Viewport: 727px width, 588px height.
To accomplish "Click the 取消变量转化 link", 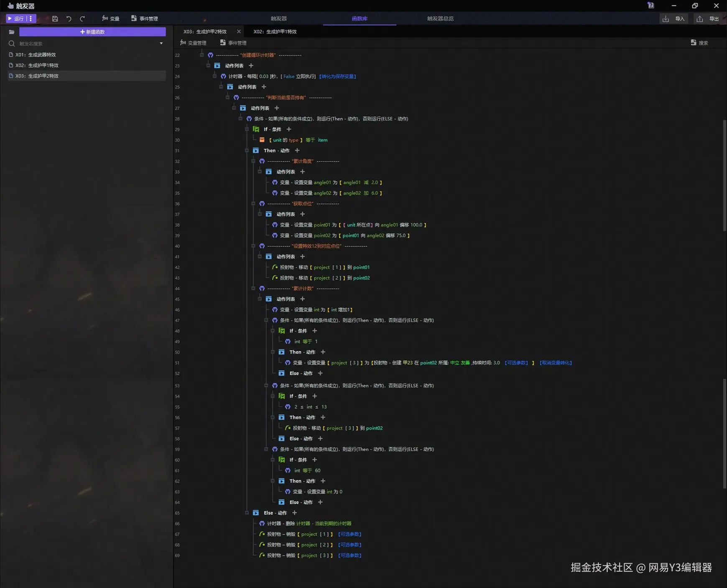I will [556, 363].
